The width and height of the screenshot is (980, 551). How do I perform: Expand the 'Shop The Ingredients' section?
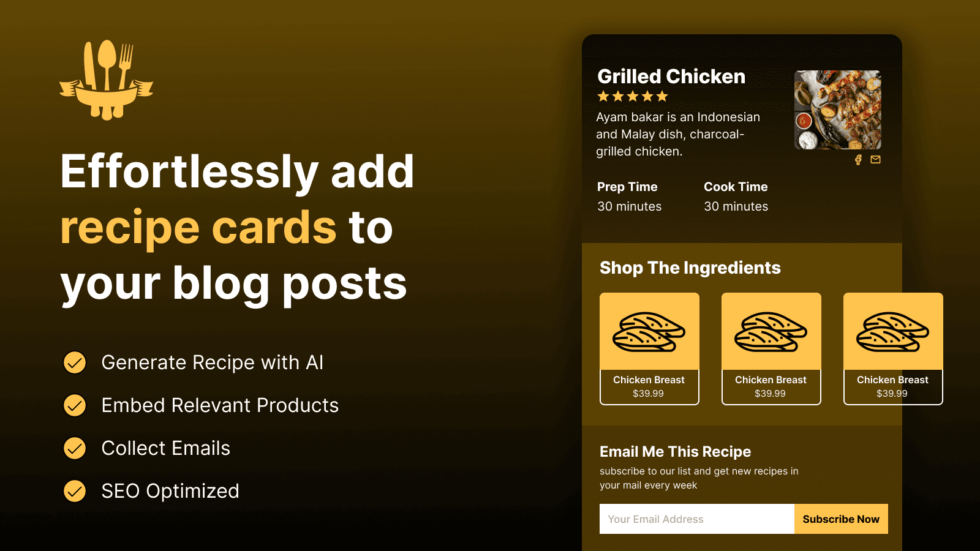[x=690, y=268]
